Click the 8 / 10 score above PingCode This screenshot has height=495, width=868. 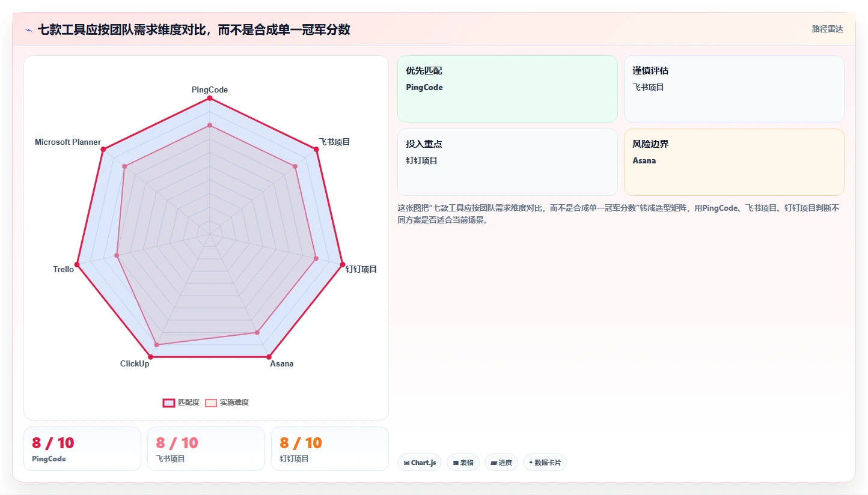53,443
